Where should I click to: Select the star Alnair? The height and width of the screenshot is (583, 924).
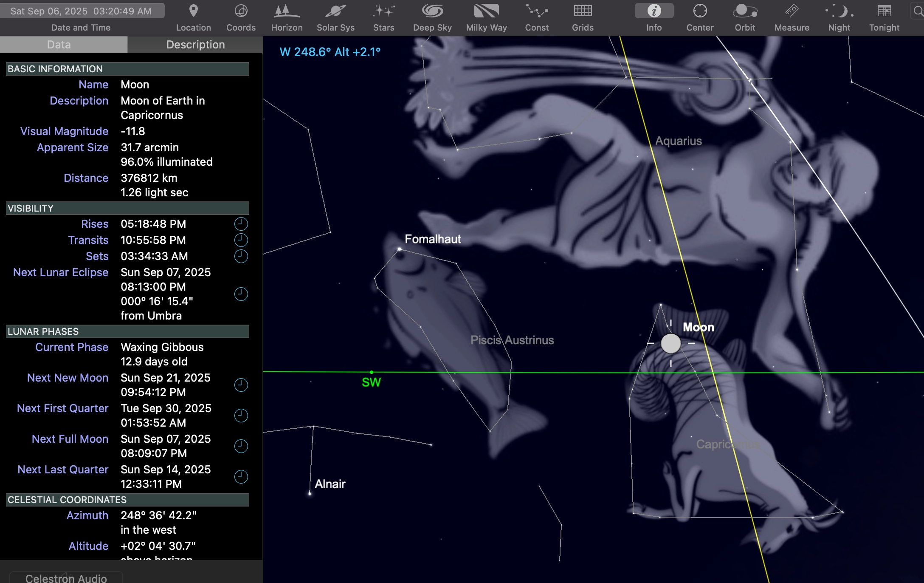click(310, 493)
